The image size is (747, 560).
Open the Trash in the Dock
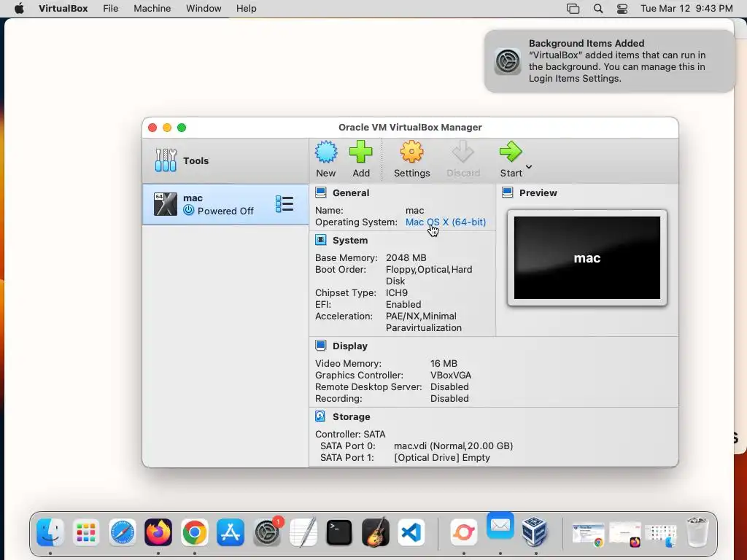(x=697, y=532)
